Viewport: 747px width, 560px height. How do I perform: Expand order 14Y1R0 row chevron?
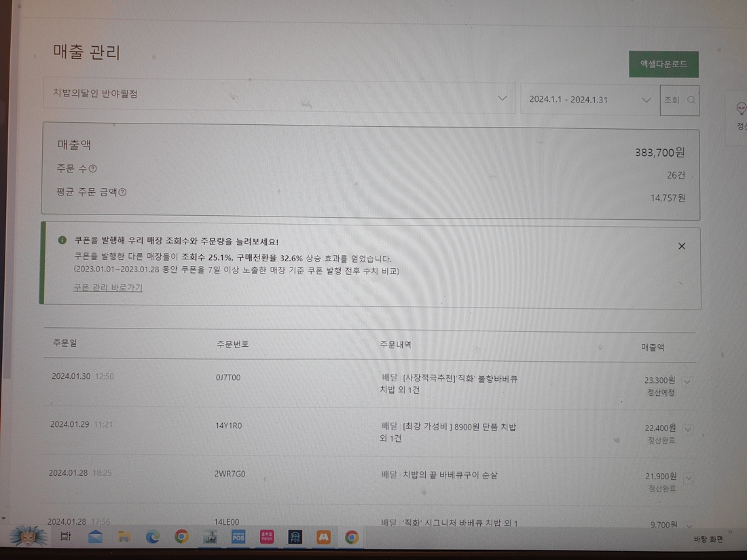(688, 429)
